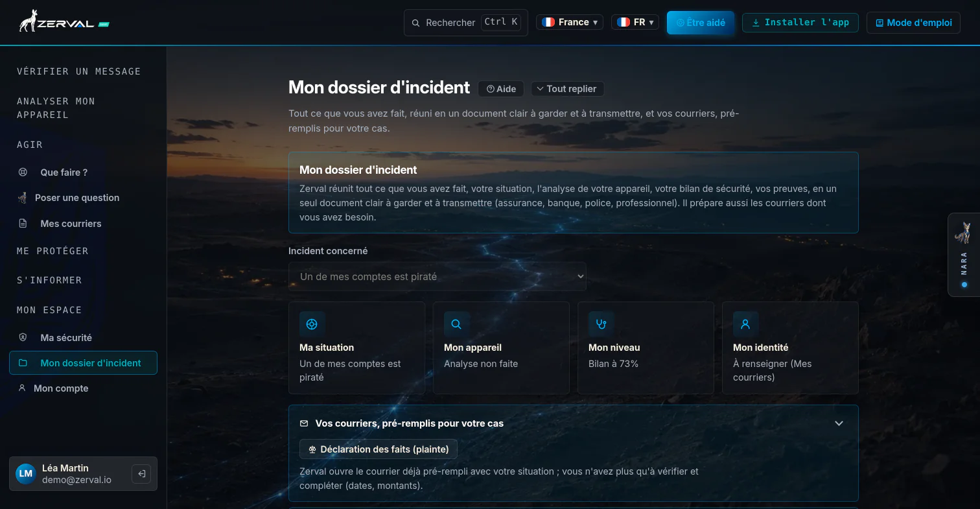Screen dimensions: 980x509
Task: Click the flag icon in the FR language selector
Action: pyautogui.click(x=624, y=22)
